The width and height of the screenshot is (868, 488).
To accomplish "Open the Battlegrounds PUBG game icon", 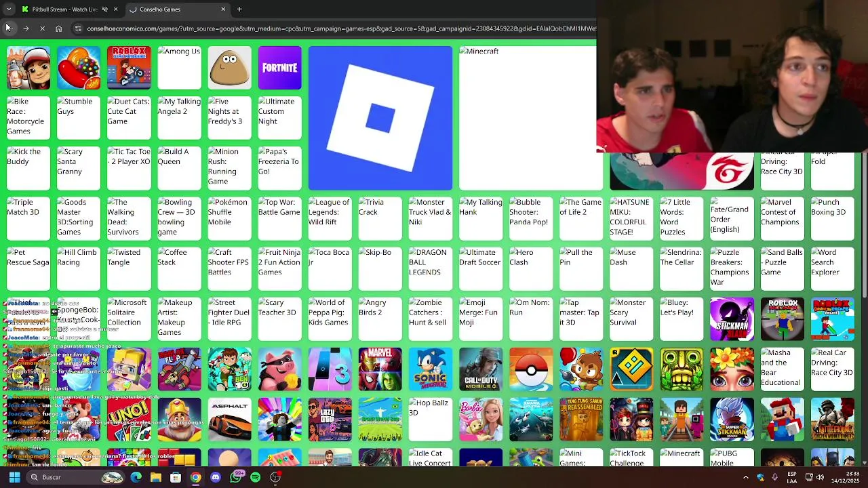I will [x=832, y=419].
